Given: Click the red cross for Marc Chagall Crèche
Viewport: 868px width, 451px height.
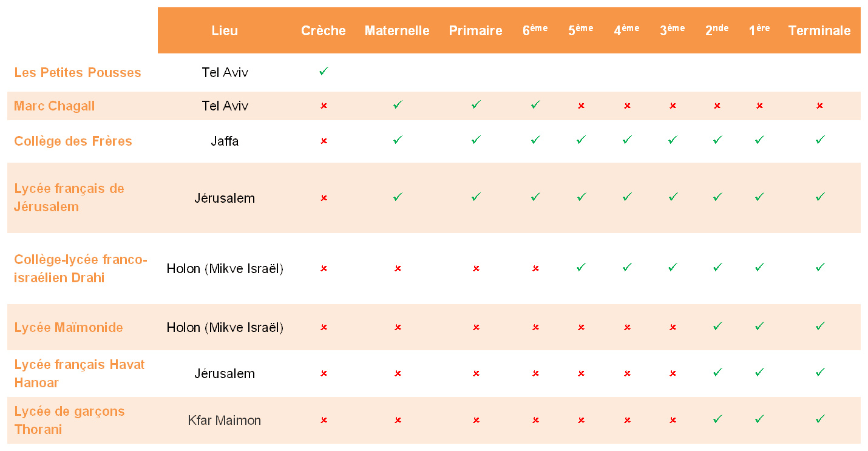Looking at the screenshot, I should click(x=324, y=106).
